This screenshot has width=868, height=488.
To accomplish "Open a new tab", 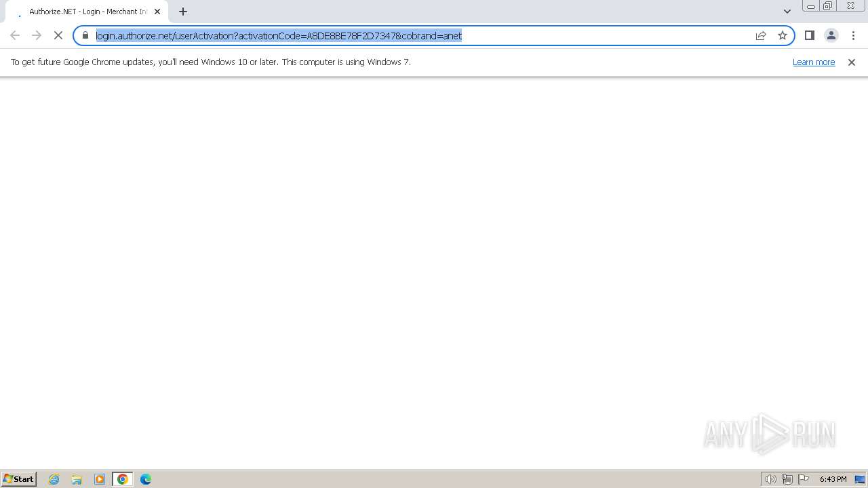I will (183, 12).
